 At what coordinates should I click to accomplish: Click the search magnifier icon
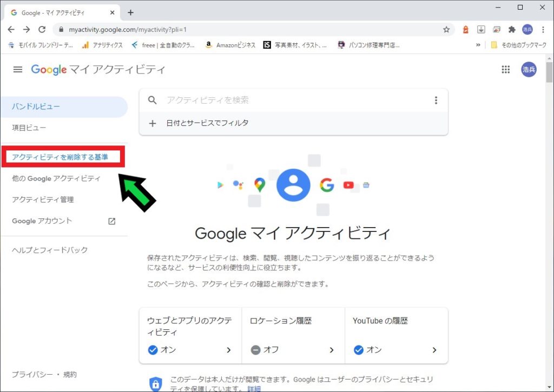[153, 100]
